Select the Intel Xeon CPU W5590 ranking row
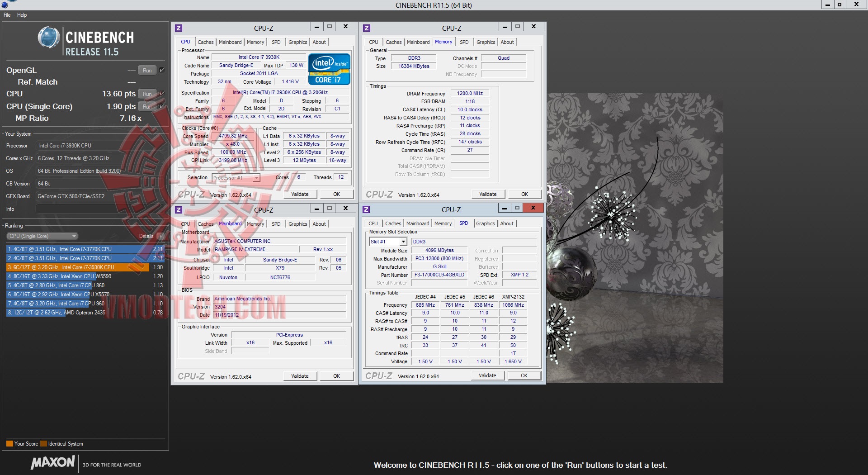The image size is (868, 475). tap(85, 276)
